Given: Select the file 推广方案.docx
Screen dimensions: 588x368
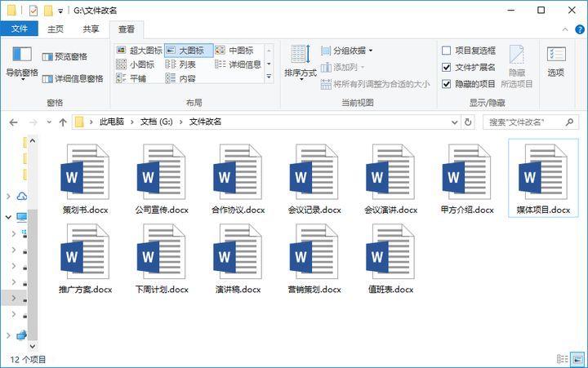Looking at the screenshot, I should pyautogui.click(x=85, y=259).
